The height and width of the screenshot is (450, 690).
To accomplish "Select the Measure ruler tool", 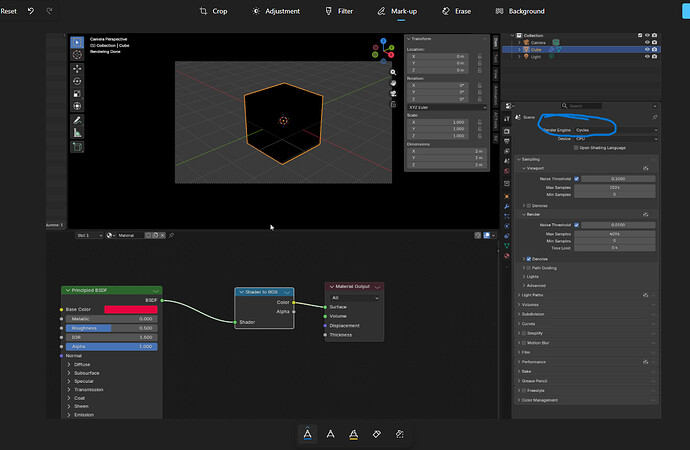I will click(x=77, y=132).
